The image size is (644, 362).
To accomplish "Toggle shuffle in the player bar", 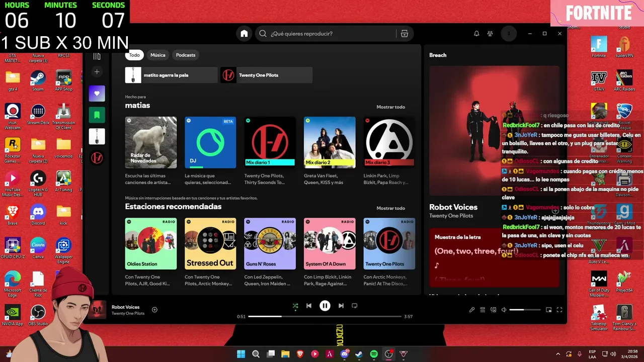I will point(295,306).
